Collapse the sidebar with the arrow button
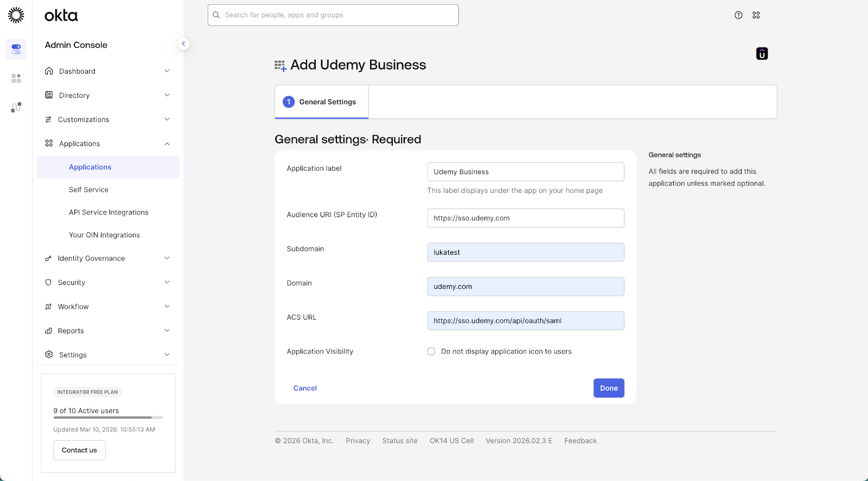The image size is (868, 481). tap(183, 43)
